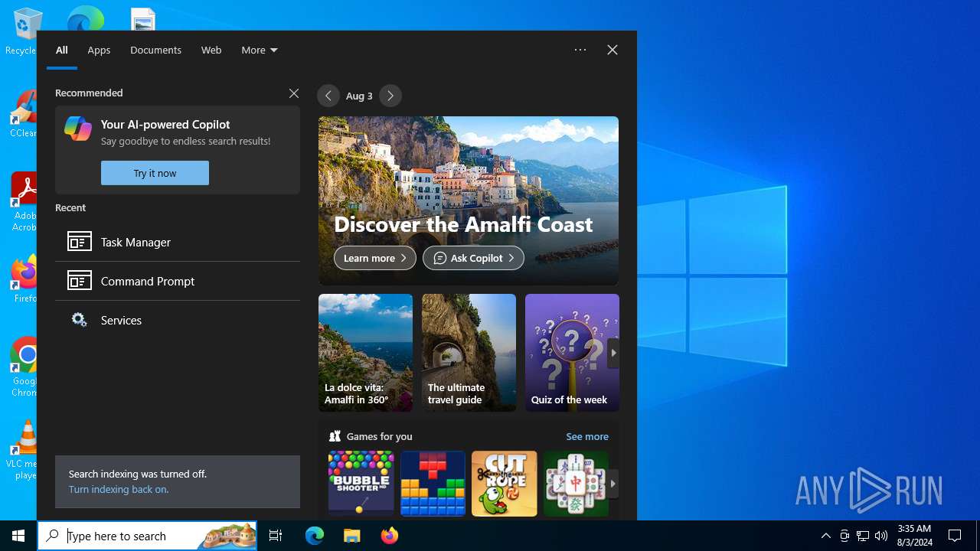Go to previous day arrow before Aug 3
This screenshot has height=551, width=980.
[x=328, y=96]
